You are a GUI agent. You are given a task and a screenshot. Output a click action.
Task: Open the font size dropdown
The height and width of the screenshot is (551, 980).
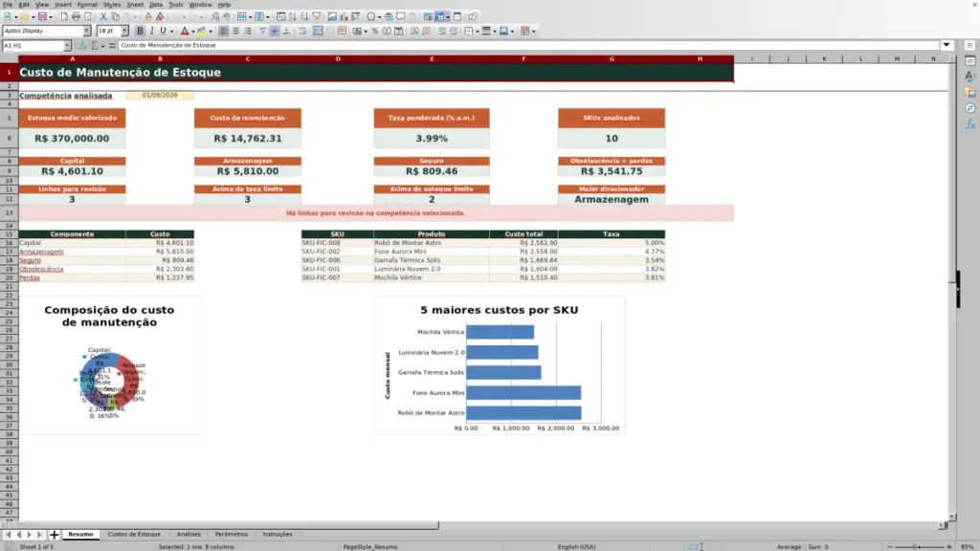click(124, 31)
